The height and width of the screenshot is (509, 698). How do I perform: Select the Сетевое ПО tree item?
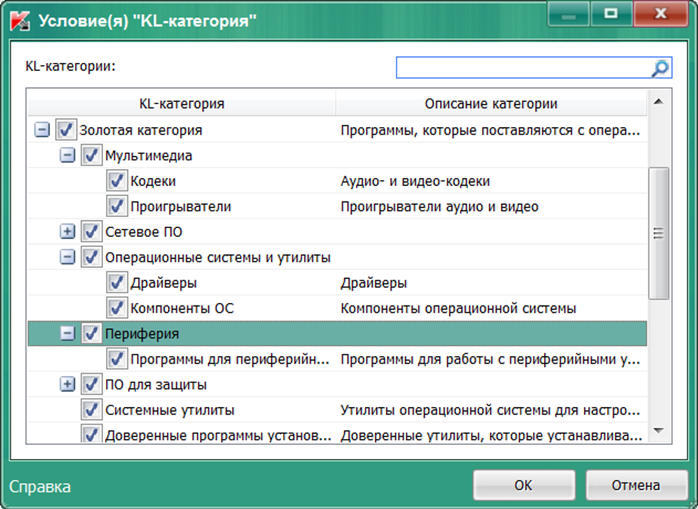click(144, 232)
